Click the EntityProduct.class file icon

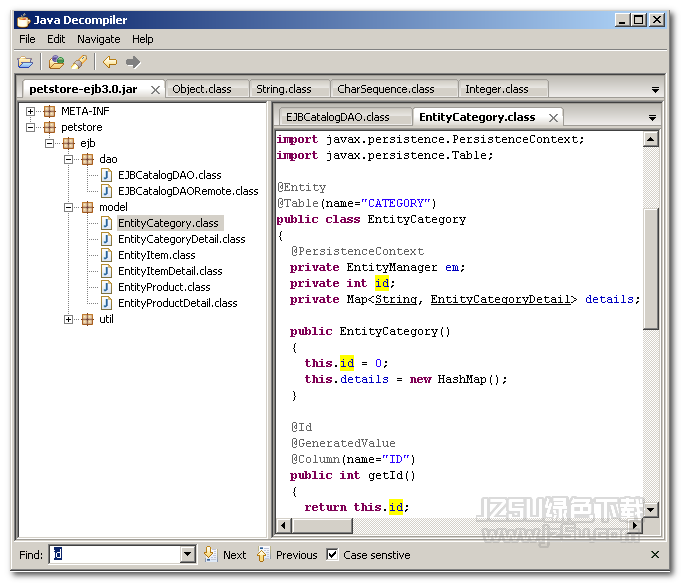(106, 287)
